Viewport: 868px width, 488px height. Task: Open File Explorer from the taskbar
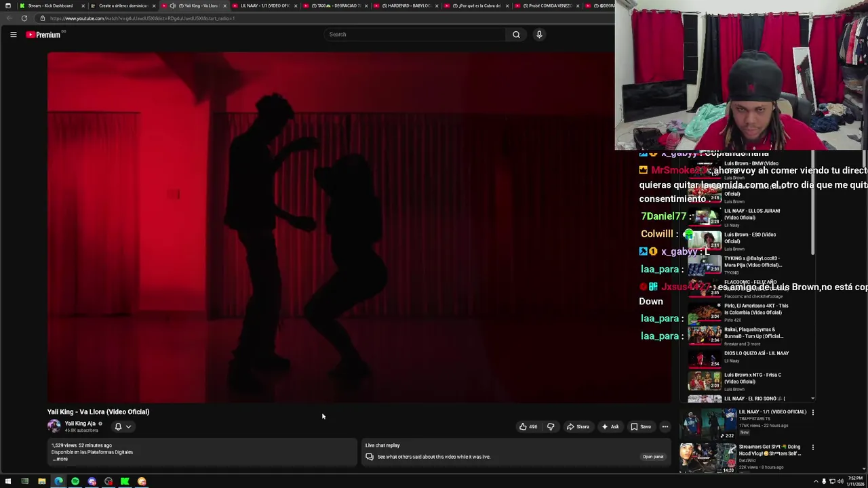pyautogui.click(x=41, y=481)
